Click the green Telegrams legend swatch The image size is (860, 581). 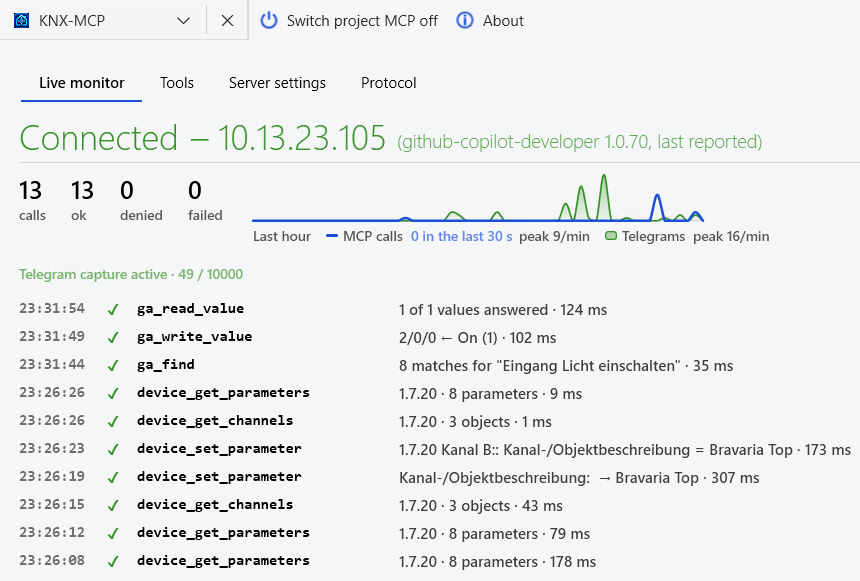[x=610, y=236]
